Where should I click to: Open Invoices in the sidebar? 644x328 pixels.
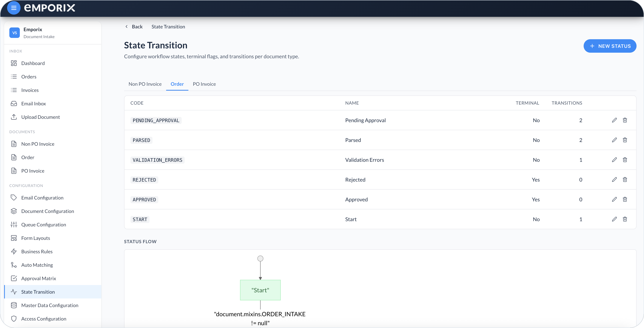pyautogui.click(x=53, y=90)
